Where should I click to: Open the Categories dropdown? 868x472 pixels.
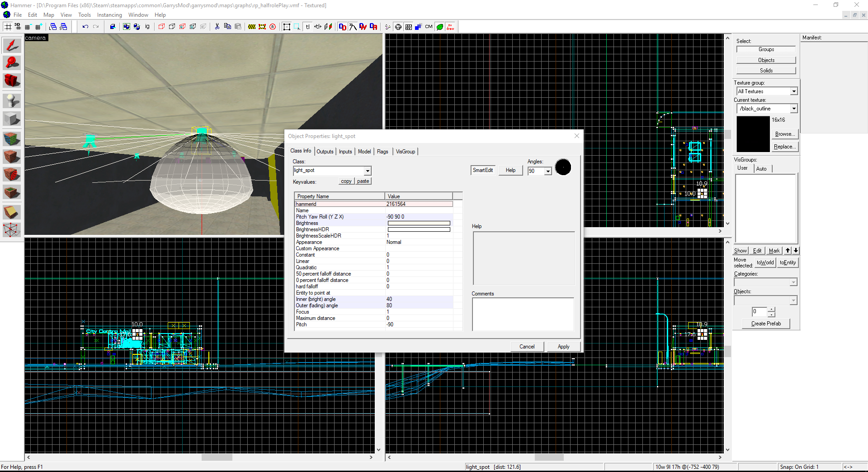793,282
